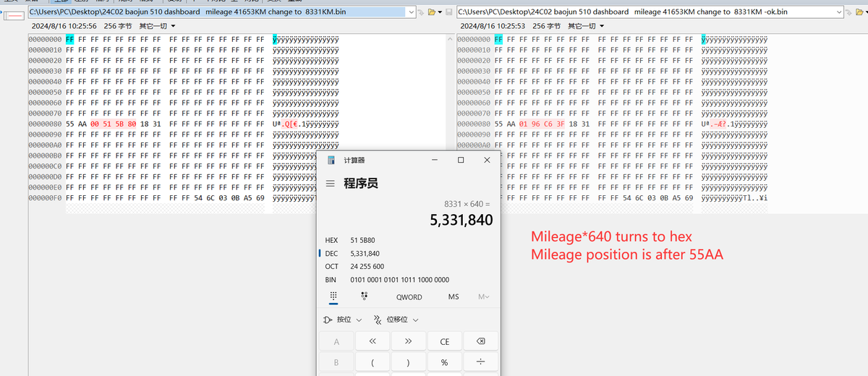Screen dimensions: 868x376
Task: Click the hex letter A key
Action: pyautogui.click(x=336, y=341)
